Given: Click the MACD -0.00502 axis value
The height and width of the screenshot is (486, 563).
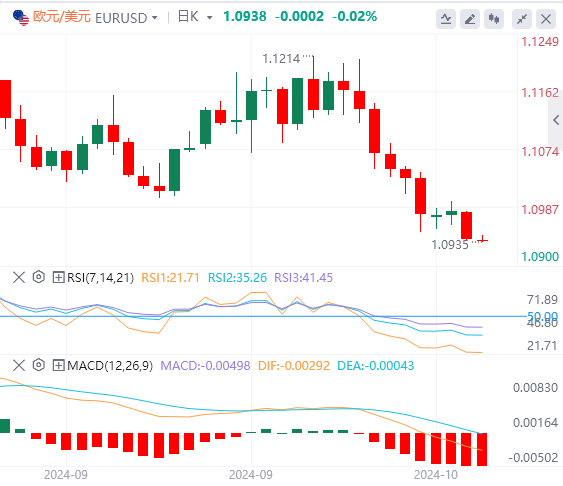Looking at the screenshot, I should [x=533, y=458].
